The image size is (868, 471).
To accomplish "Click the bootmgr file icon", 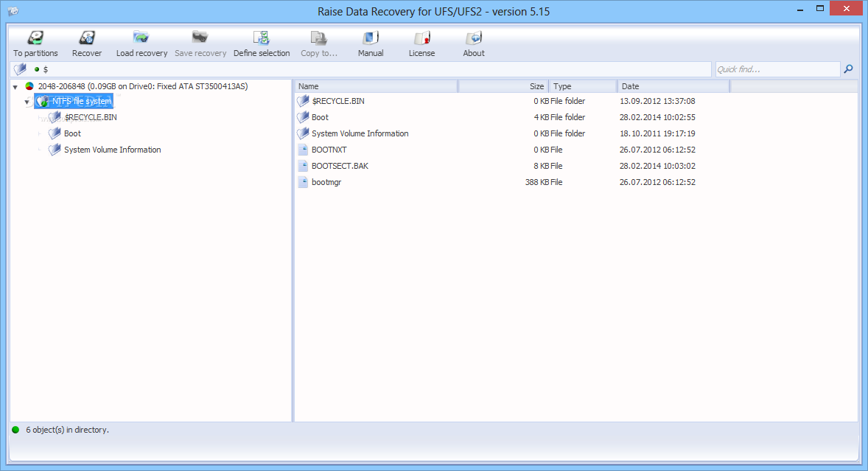I will coord(303,182).
